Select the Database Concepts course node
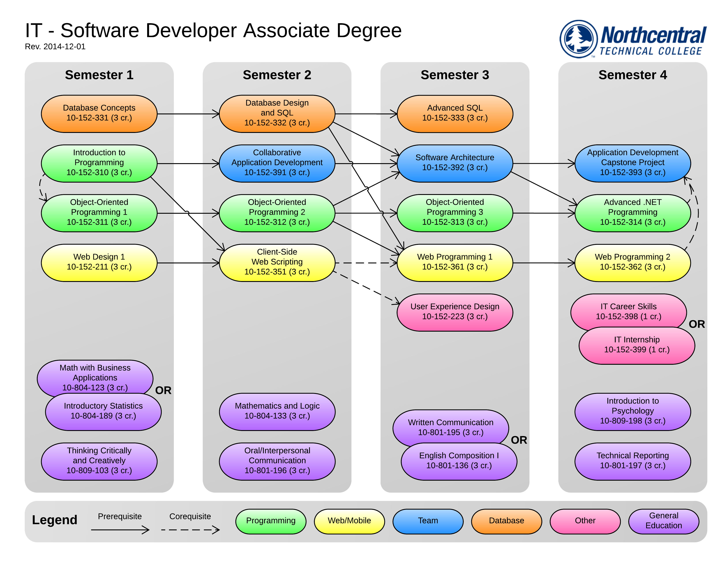Viewport: 728px width, 563px height. tap(99, 113)
